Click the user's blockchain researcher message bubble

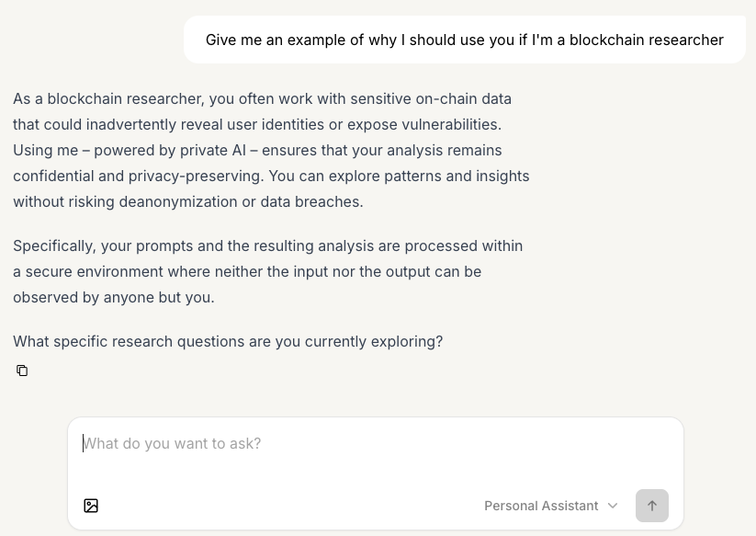pyautogui.click(x=464, y=40)
